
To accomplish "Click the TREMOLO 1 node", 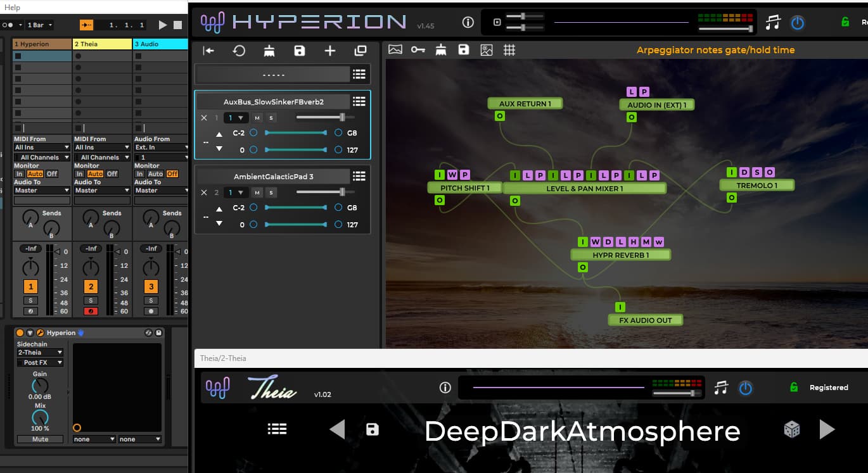I will pos(757,186).
